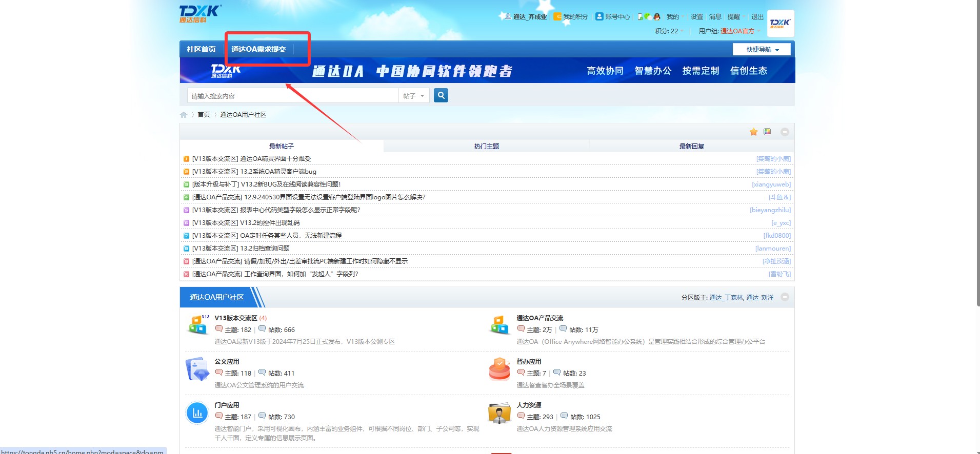
Task: Click the 门户应用 forum icon
Action: pos(197,412)
